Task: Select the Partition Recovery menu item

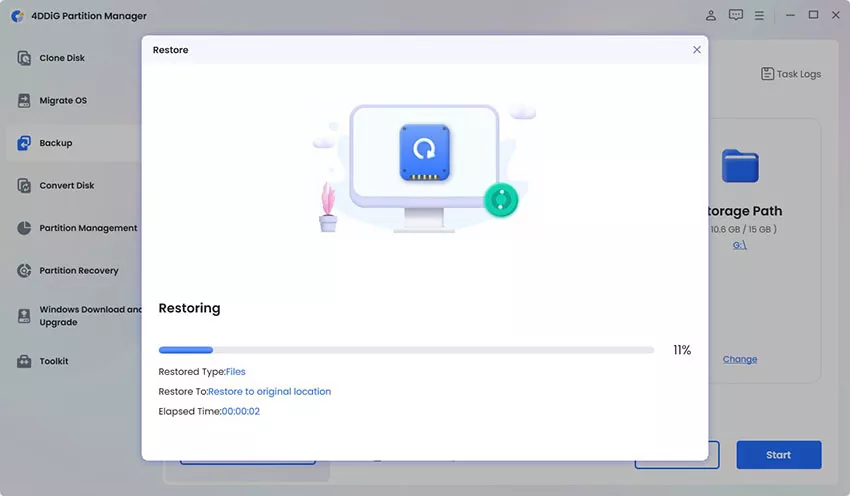Action: pyautogui.click(x=79, y=270)
